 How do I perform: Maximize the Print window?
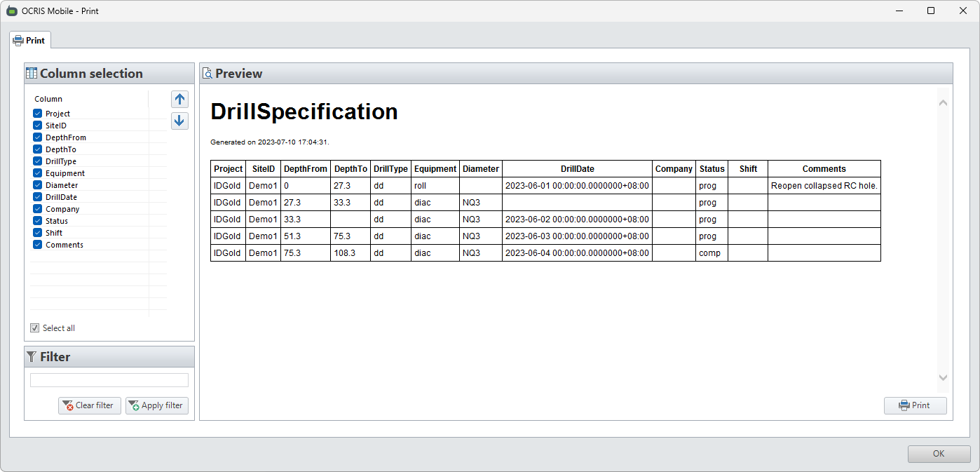[x=931, y=11]
